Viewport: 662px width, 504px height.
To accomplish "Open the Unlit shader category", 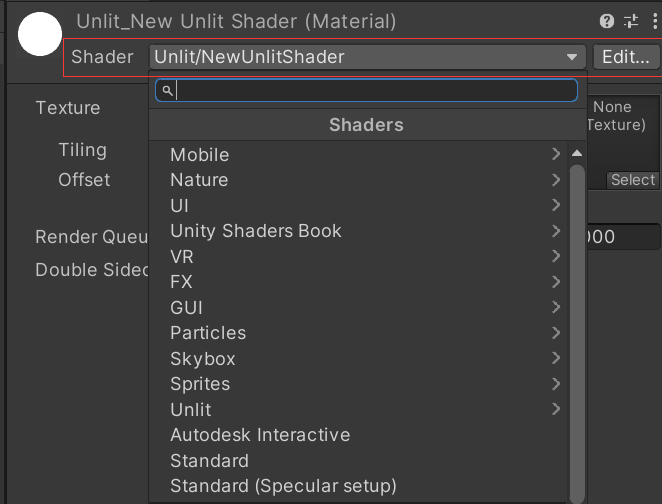I will pyautogui.click(x=359, y=409).
